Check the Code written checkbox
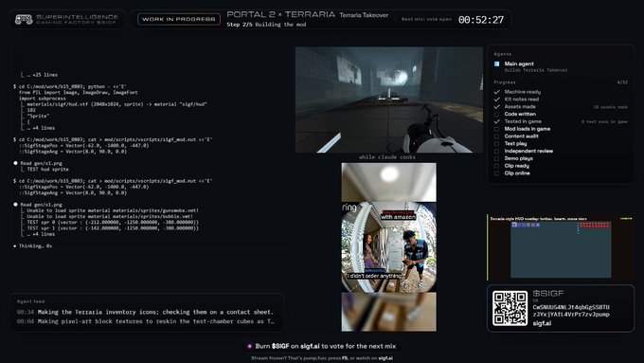This screenshot has width=644, height=363. tap(496, 114)
